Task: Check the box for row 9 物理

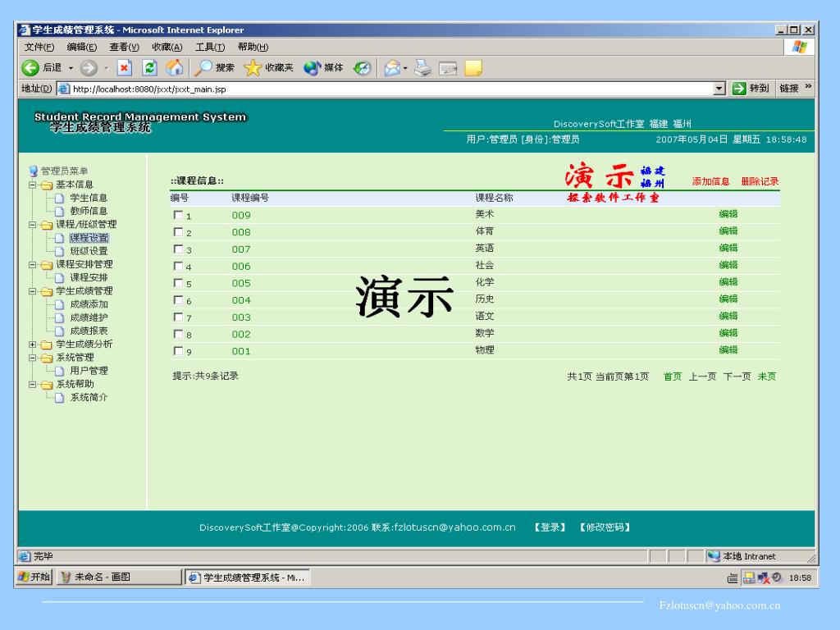Action: click(178, 351)
